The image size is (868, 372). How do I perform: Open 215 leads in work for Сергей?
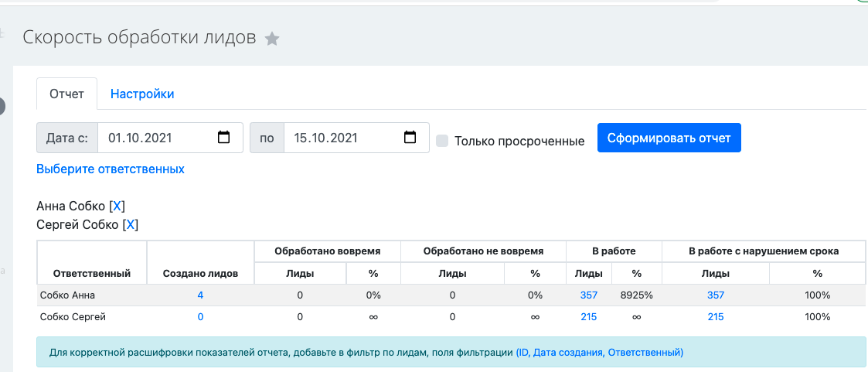tap(589, 316)
